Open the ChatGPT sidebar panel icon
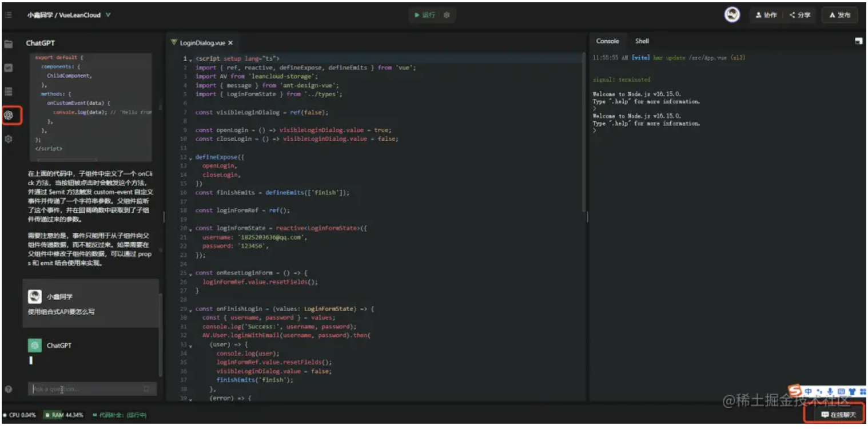868x429 pixels. pyautogui.click(x=9, y=115)
